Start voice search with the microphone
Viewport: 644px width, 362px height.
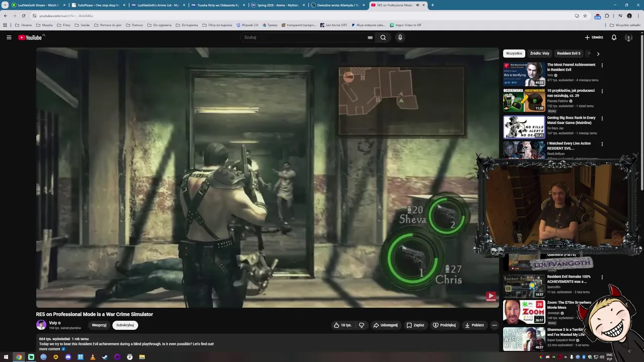pos(400,37)
